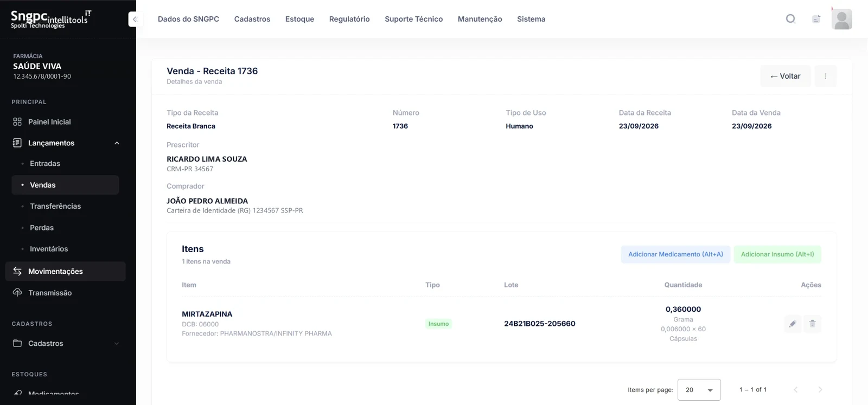This screenshot has width=868, height=405.
Task: Click the Painel Inicial grid icon
Action: tap(17, 122)
